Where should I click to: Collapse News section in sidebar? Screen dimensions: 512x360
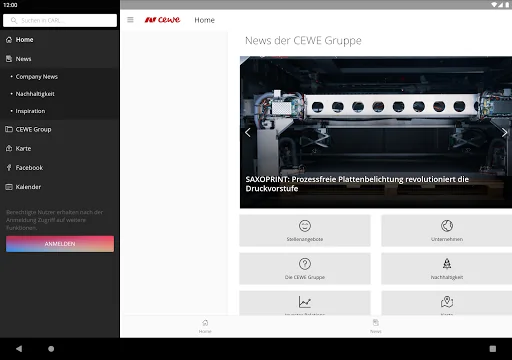60,59
